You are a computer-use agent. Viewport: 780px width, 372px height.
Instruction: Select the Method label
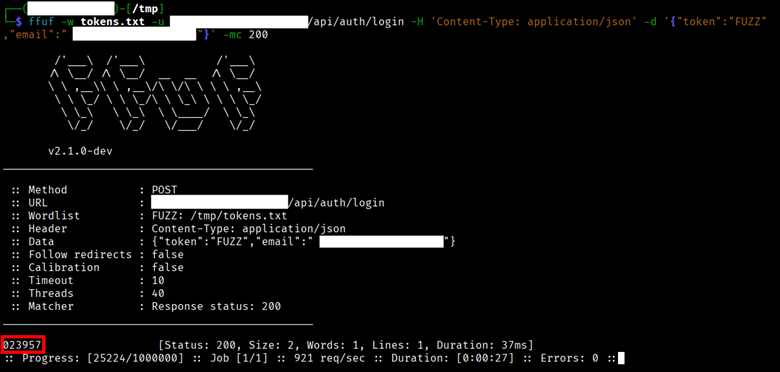tap(47, 190)
